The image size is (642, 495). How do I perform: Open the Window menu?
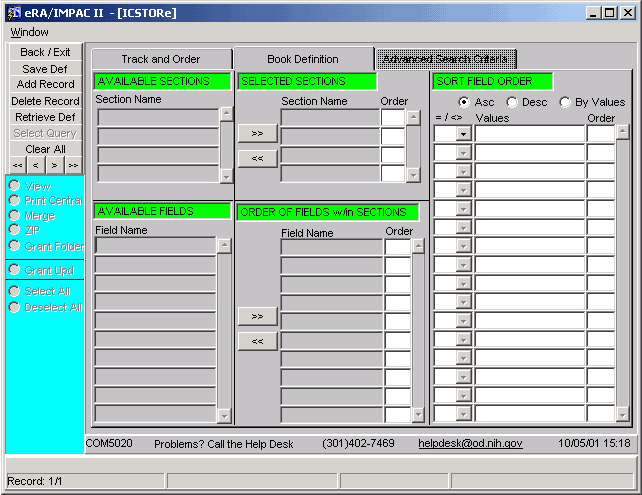click(x=29, y=32)
